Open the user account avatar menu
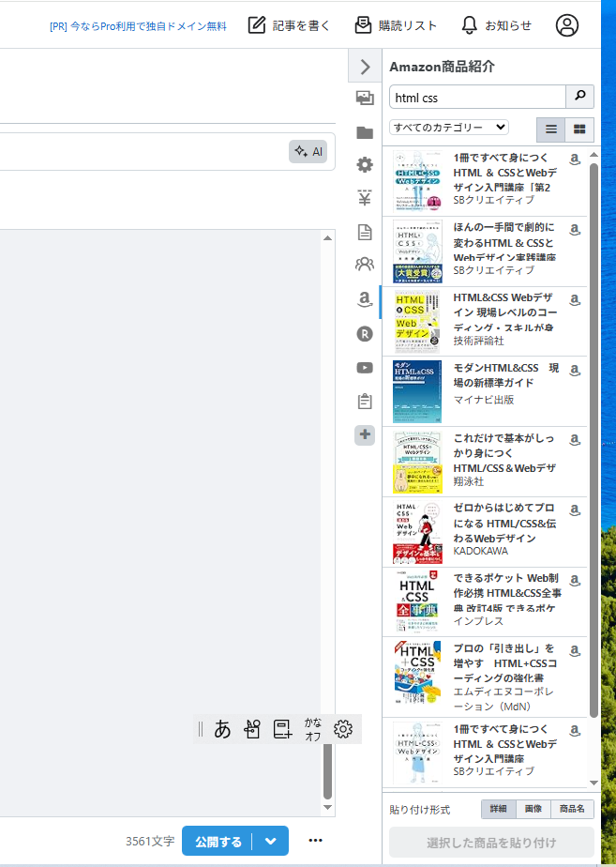The width and height of the screenshot is (616, 867). [x=567, y=25]
